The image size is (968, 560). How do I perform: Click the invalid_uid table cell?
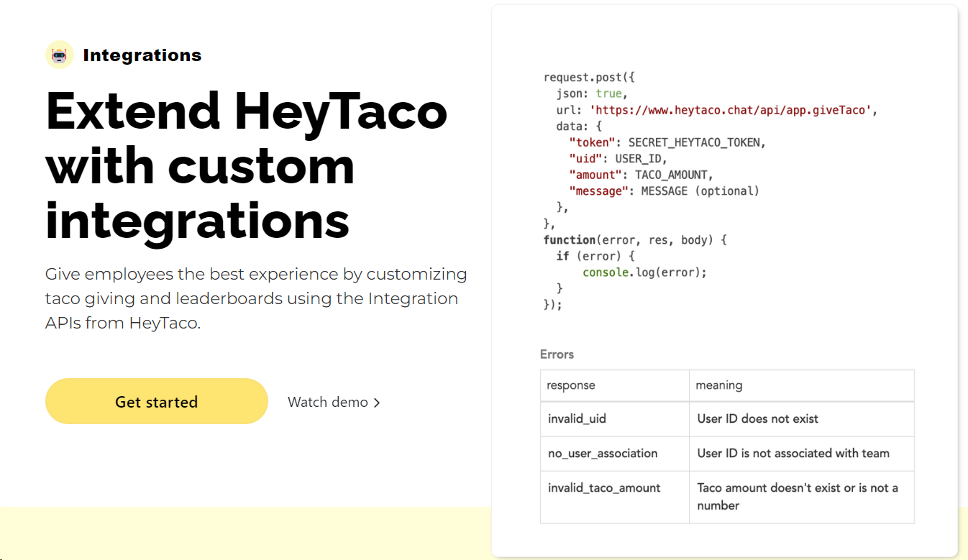click(x=615, y=418)
